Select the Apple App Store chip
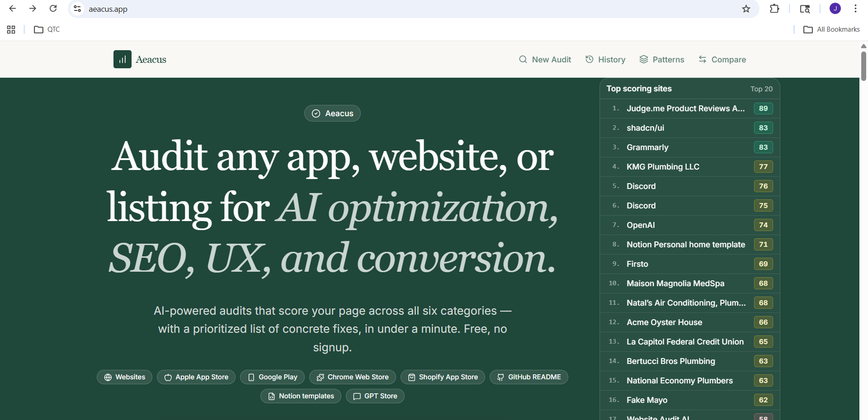Screen dimensions: 868x420 (x=196, y=377)
